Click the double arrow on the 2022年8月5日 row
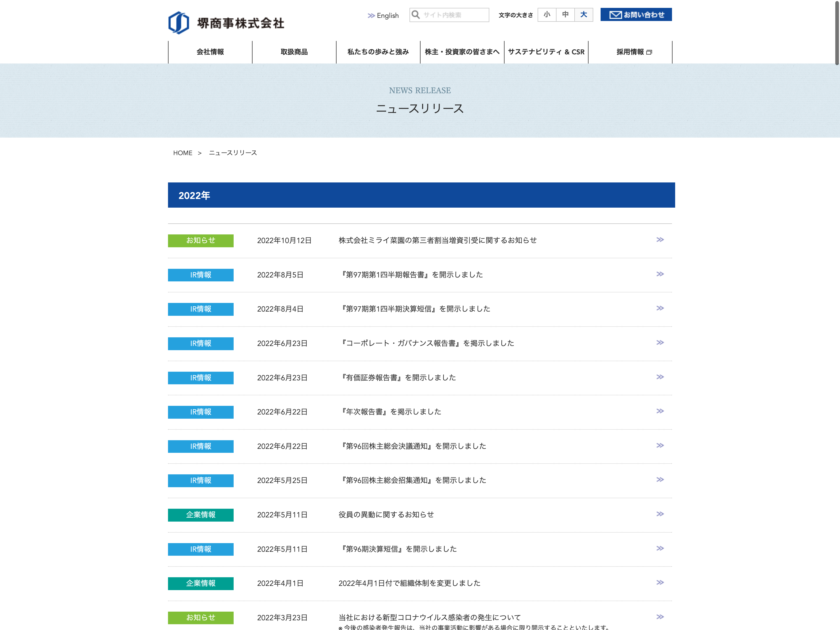This screenshot has height=630, width=840. click(x=660, y=274)
